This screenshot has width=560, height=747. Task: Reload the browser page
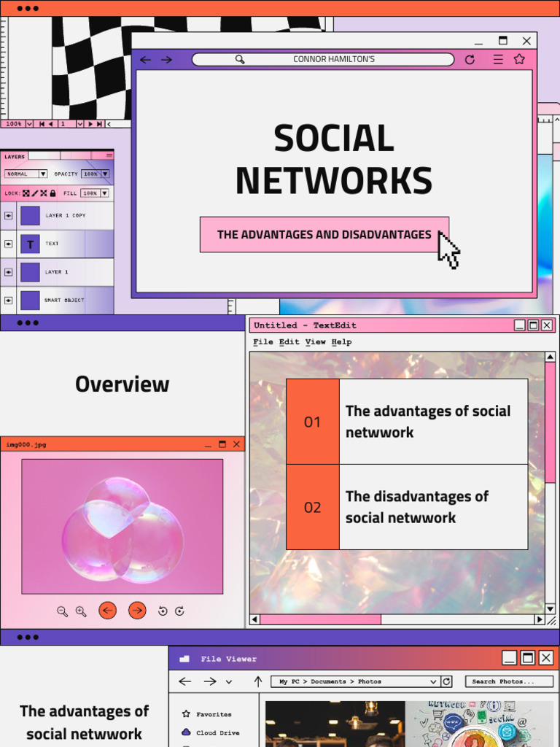tap(470, 60)
